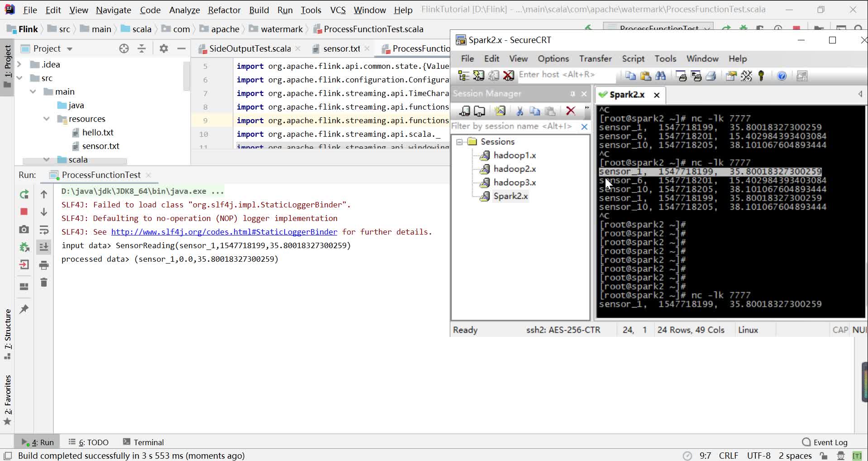Clear the console with the trash icon

[44, 283]
